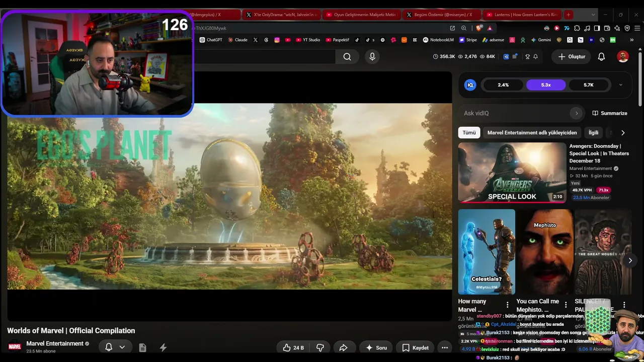Open options menu for How many Marvel short
644x362 pixels.
[x=507, y=305]
